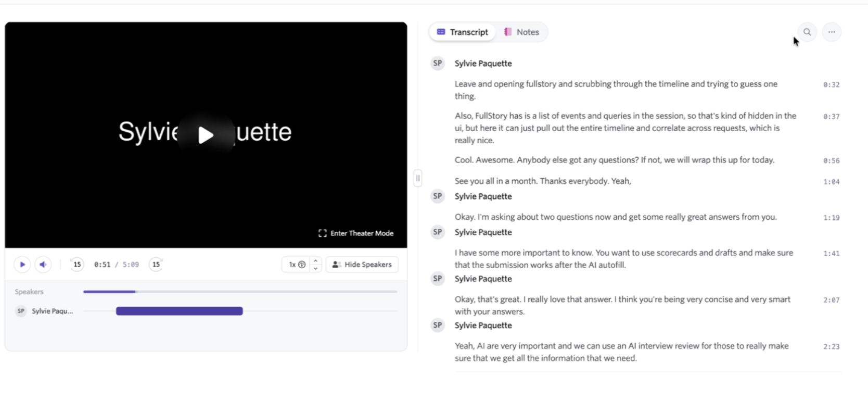Play the recording from the control bar
The image size is (868, 400).
(22, 265)
